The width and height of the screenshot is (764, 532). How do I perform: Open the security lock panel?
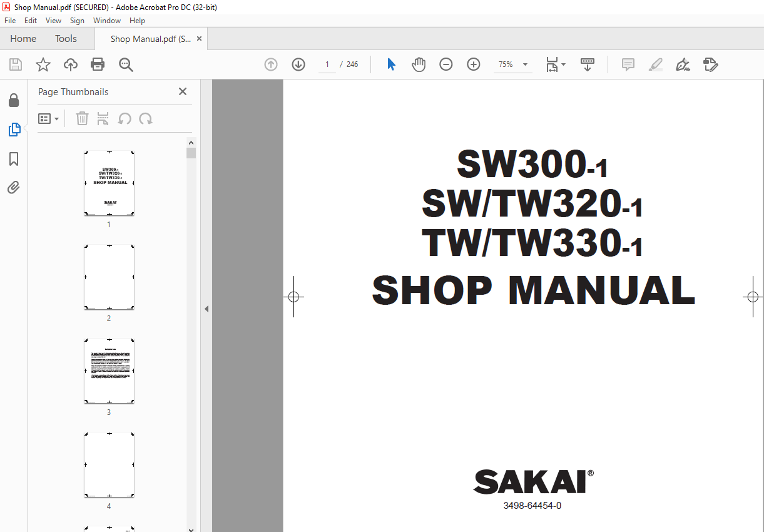tap(14, 100)
